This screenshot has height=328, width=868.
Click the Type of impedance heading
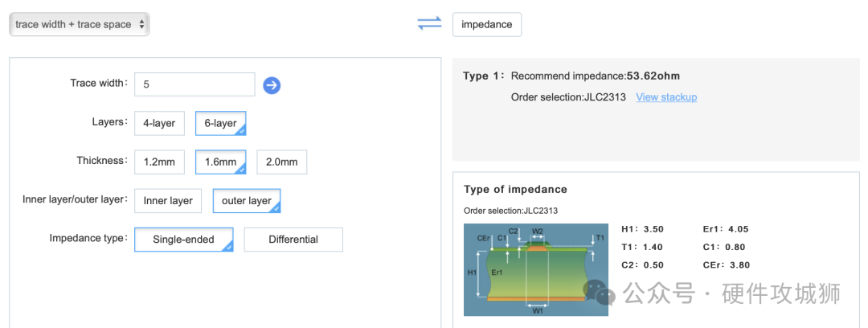[x=515, y=190]
